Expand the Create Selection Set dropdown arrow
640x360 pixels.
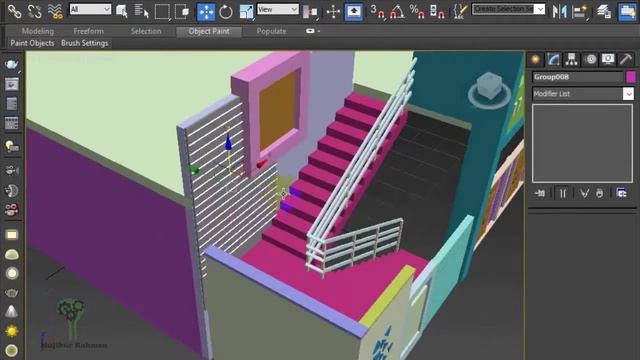540,9
